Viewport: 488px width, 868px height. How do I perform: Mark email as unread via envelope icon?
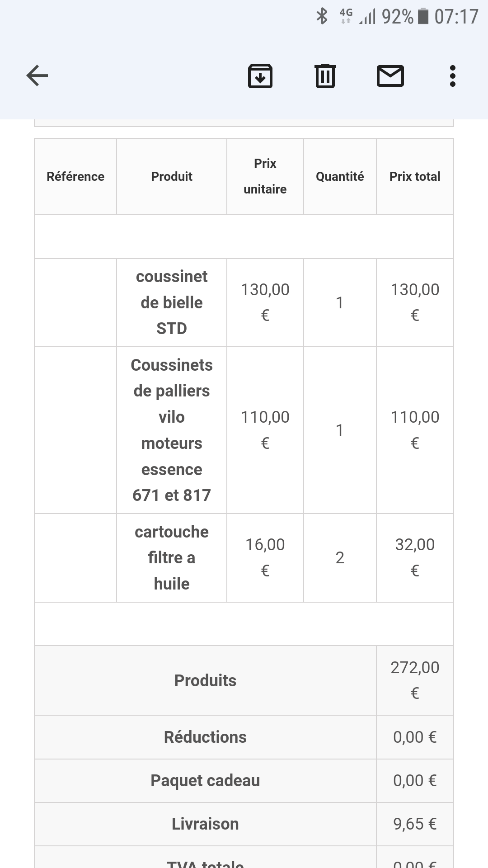point(390,75)
